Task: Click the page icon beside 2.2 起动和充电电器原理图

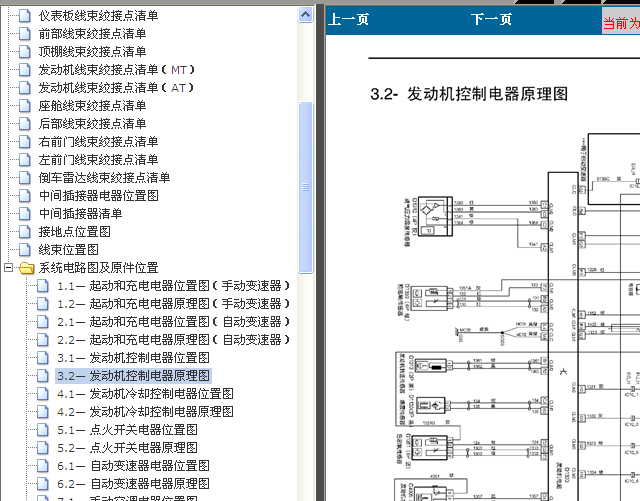Action: pos(42,340)
